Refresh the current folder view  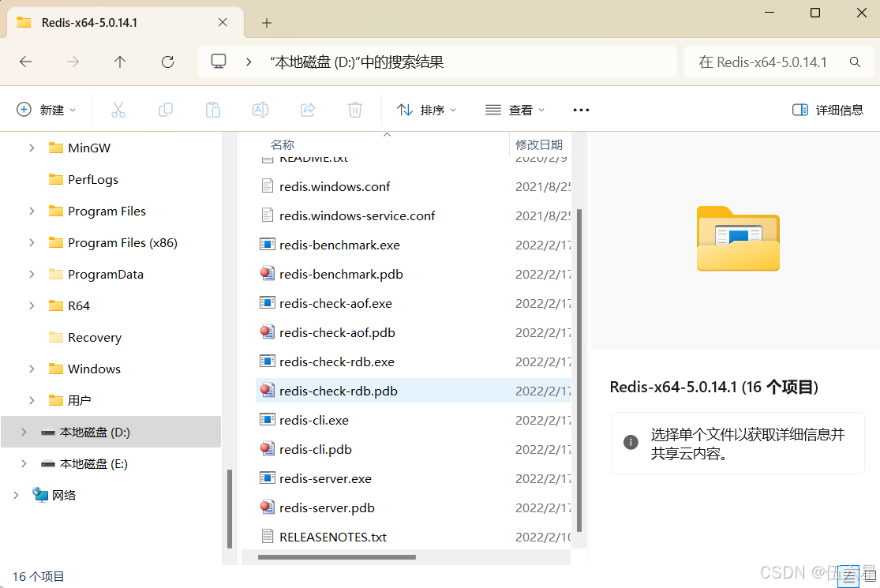pyautogui.click(x=167, y=62)
